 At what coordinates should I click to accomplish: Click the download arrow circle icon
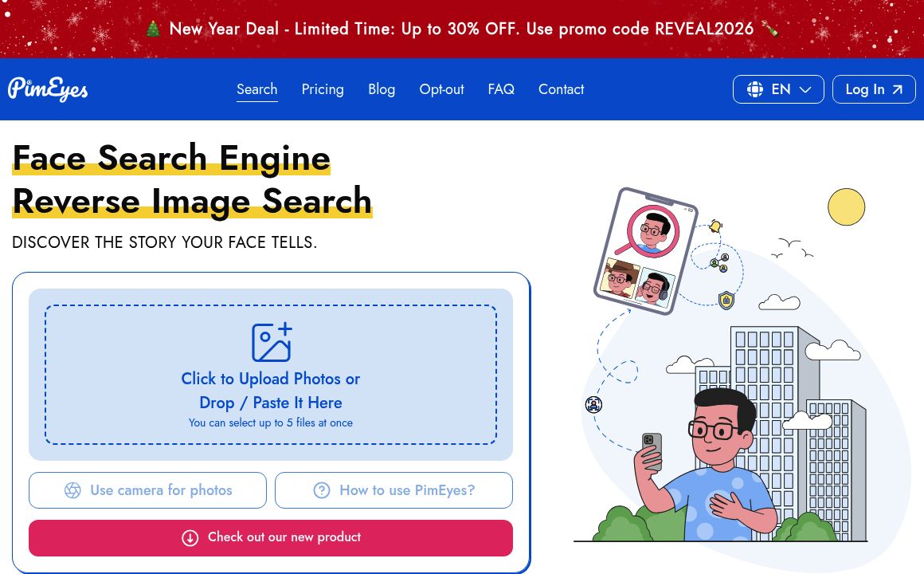click(x=190, y=538)
